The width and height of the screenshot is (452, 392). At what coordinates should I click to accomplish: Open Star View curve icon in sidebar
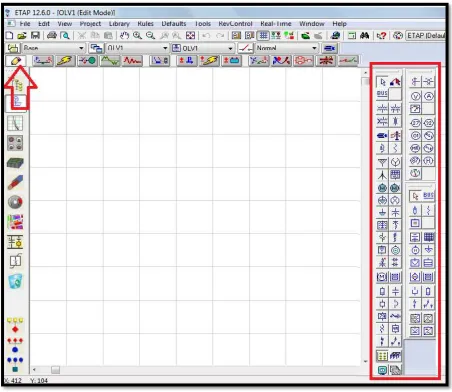pos(15,123)
